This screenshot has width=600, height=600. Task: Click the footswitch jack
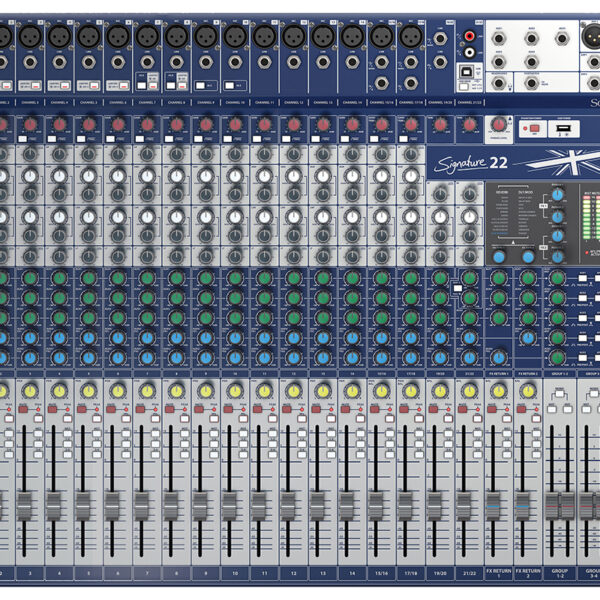pos(532,83)
